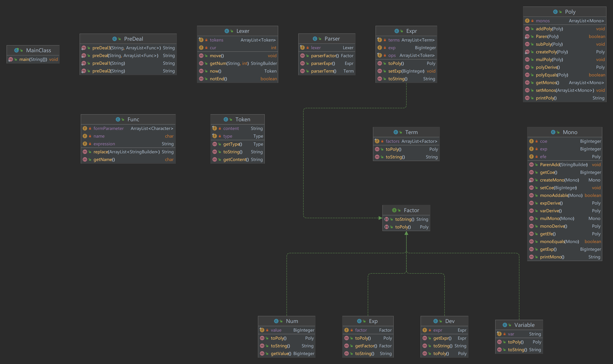Select setExp(BigInteger) in Expr class

406,71
